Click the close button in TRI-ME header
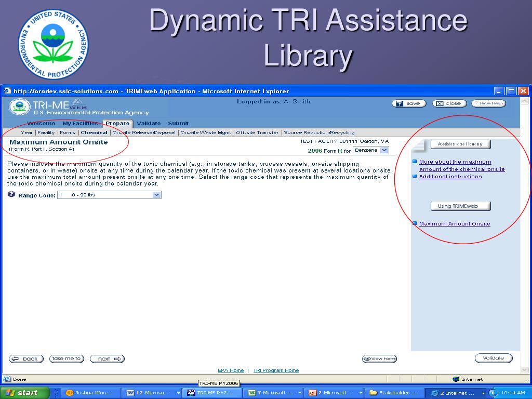Screen dimensions: 532x399 (x=449, y=103)
